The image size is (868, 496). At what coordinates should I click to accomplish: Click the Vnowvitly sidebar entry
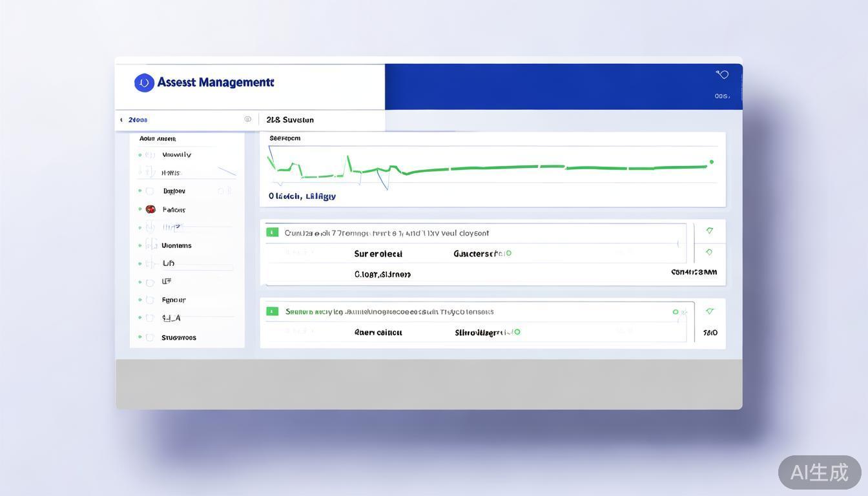tap(176, 155)
